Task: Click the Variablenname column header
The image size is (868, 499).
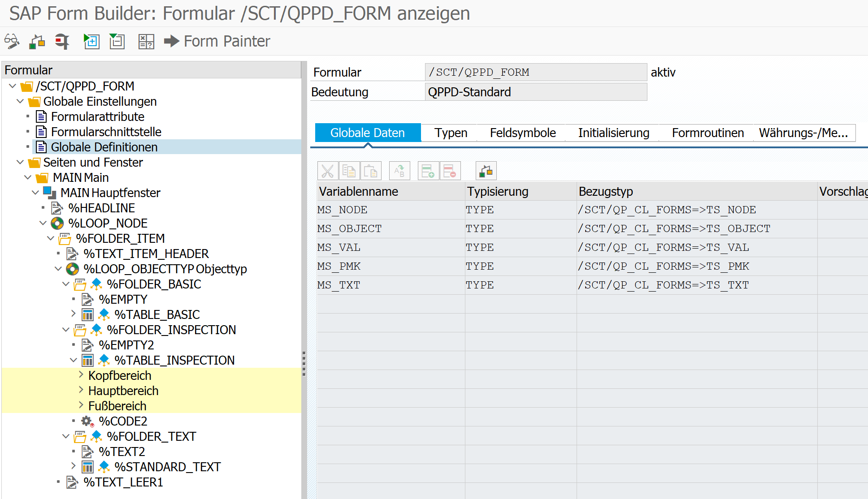Action: (391, 191)
